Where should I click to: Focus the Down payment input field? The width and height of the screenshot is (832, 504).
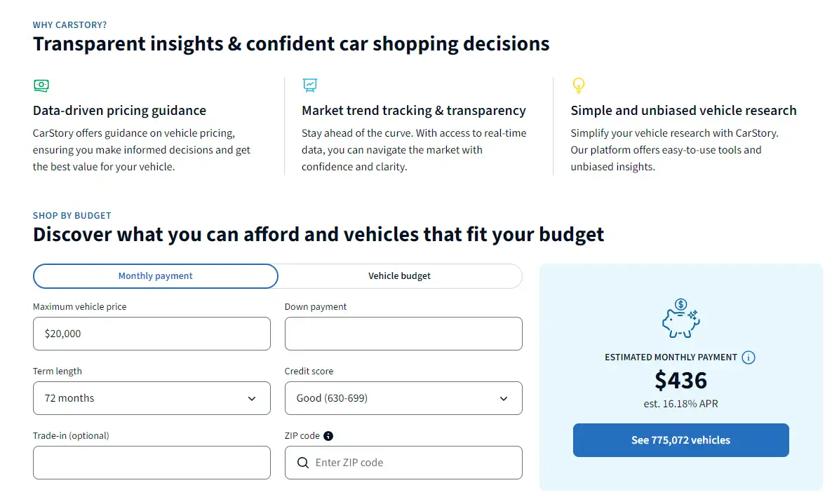click(403, 334)
